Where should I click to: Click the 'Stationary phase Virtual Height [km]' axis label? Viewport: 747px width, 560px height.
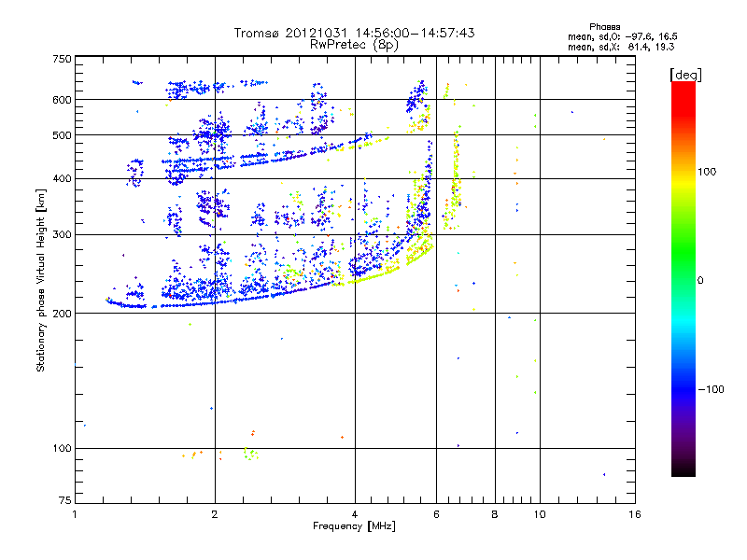(x=41, y=280)
